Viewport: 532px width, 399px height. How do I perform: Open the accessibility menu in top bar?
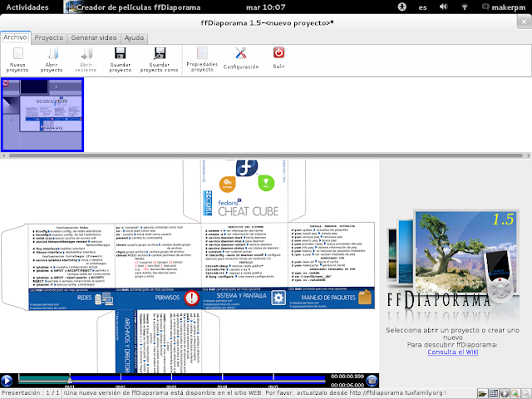coord(402,7)
